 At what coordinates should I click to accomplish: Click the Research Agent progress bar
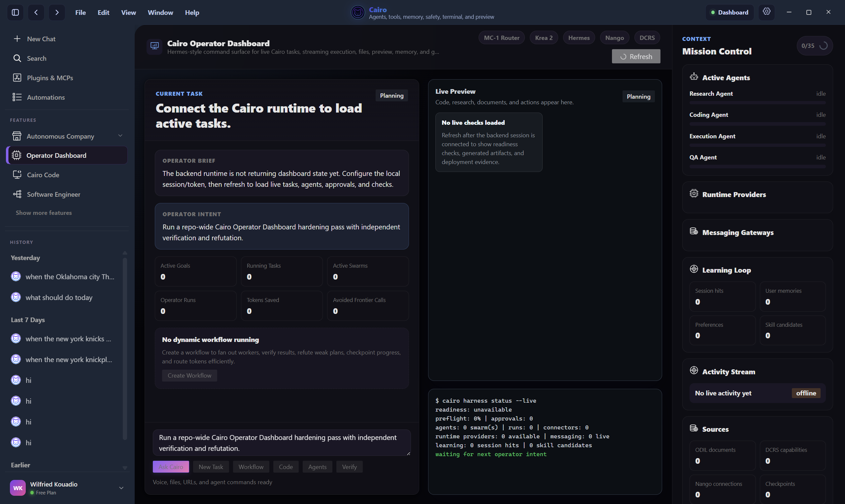[x=758, y=103]
